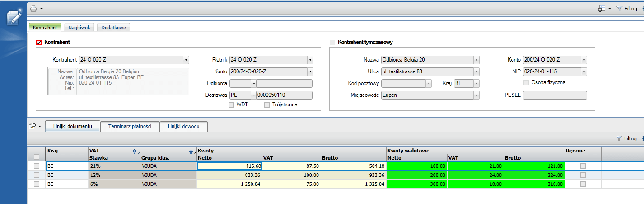Image resolution: width=644 pixels, height=204 pixels.
Task: Expand the NIP 020-24-01-115 dropdown
Action: tap(584, 71)
